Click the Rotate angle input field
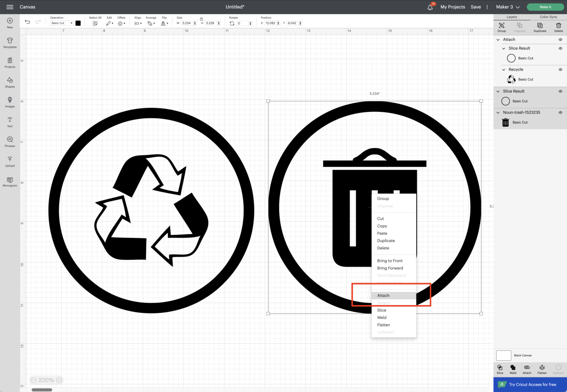 point(243,23)
